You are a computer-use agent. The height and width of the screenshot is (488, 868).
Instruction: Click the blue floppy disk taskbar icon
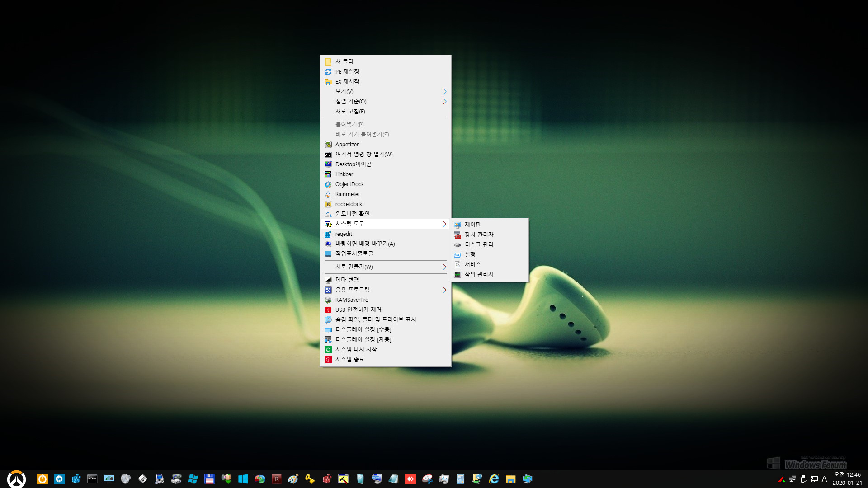[x=209, y=479]
